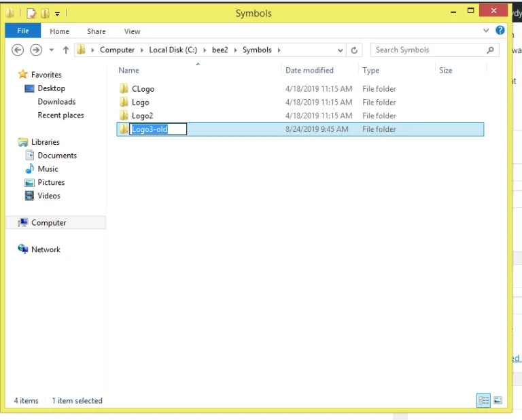Viewport: 522px width, 420px height.
Task: Click inside the Search Symbols field
Action: pyautogui.click(x=428, y=50)
